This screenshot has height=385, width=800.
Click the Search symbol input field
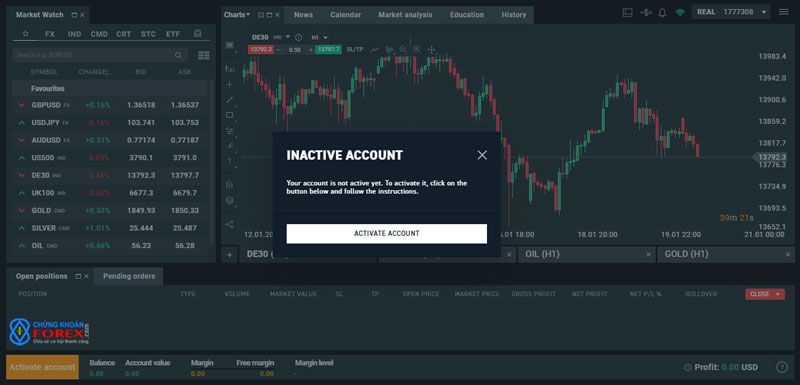tap(100, 55)
